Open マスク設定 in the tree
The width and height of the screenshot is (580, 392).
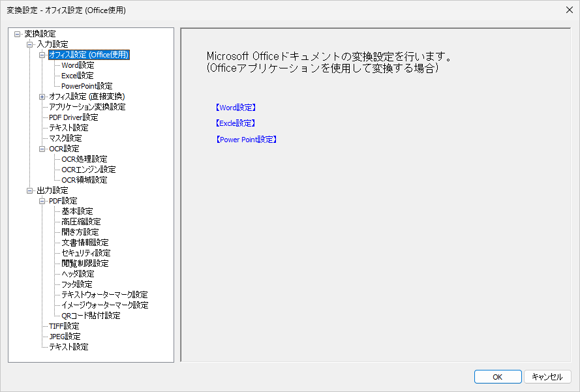click(65, 138)
